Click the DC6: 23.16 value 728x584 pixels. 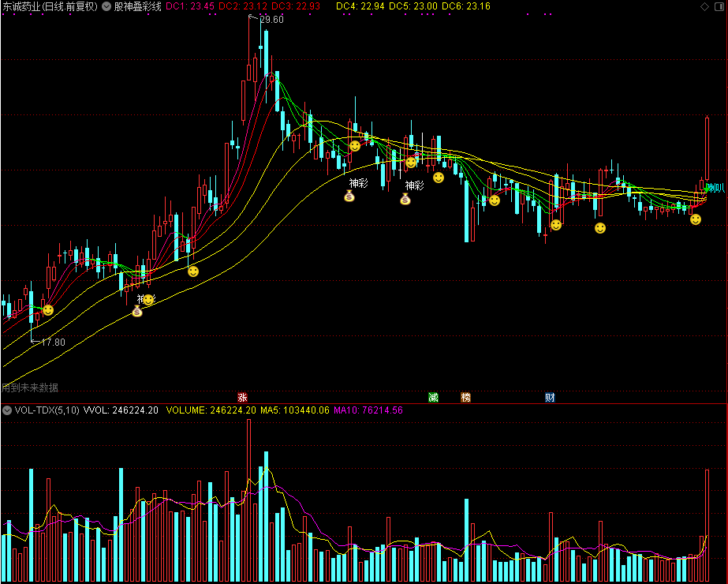(x=466, y=6)
